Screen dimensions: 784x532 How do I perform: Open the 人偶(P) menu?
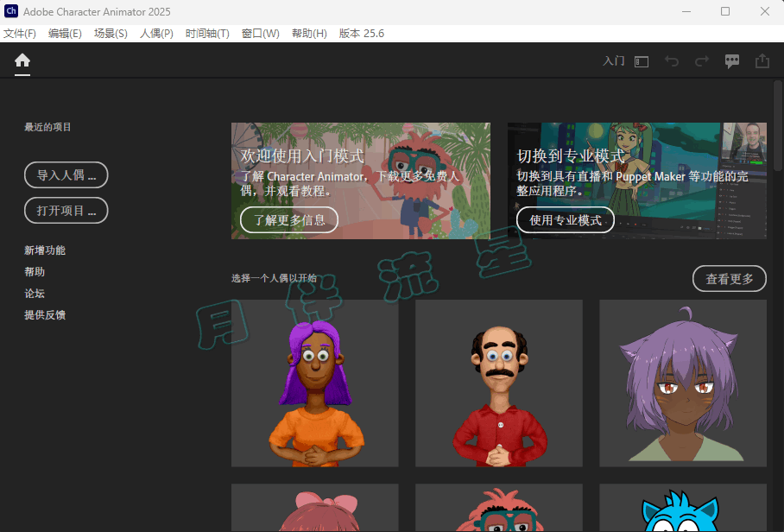pyautogui.click(x=156, y=34)
